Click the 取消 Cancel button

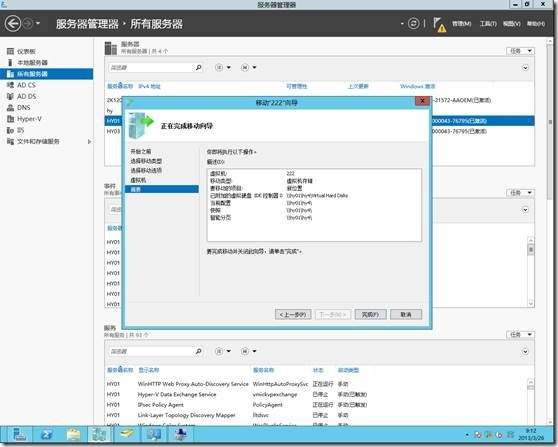(x=406, y=315)
